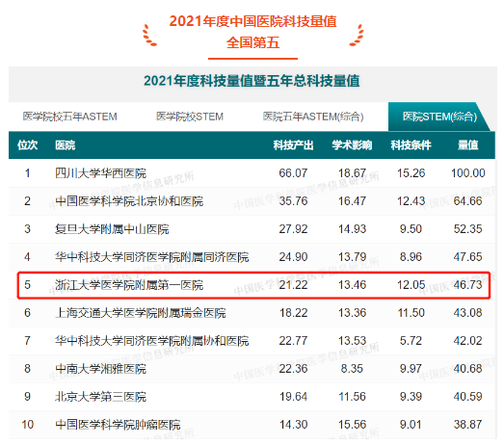
Task: Open the 医学院校STEM tab
Action: (190, 117)
